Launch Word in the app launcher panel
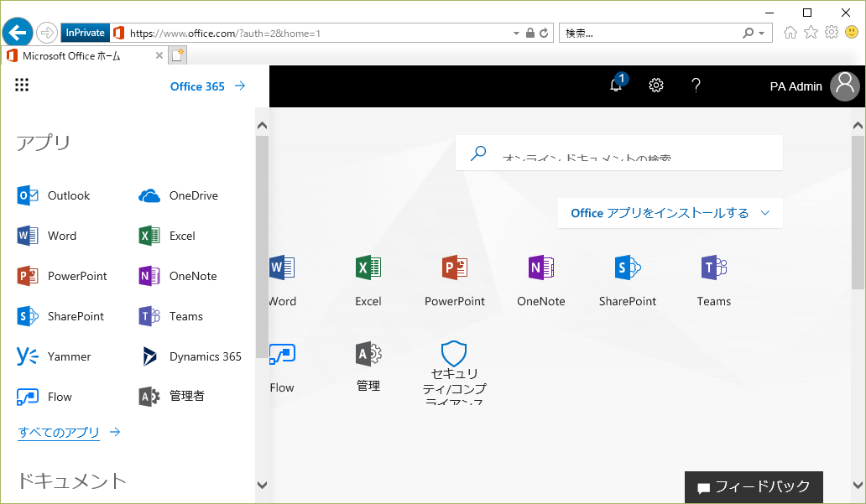The width and height of the screenshot is (866, 504). (x=47, y=236)
